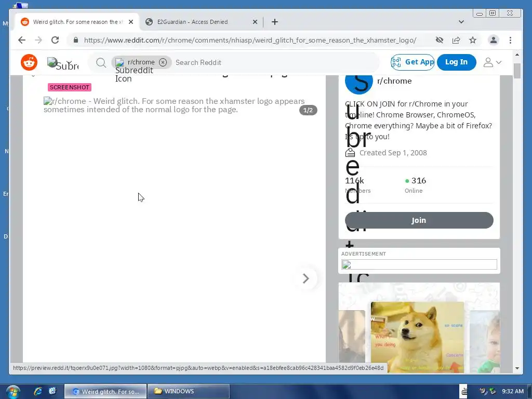
Task: Click the Reddit search magnifier icon
Action: [101, 62]
